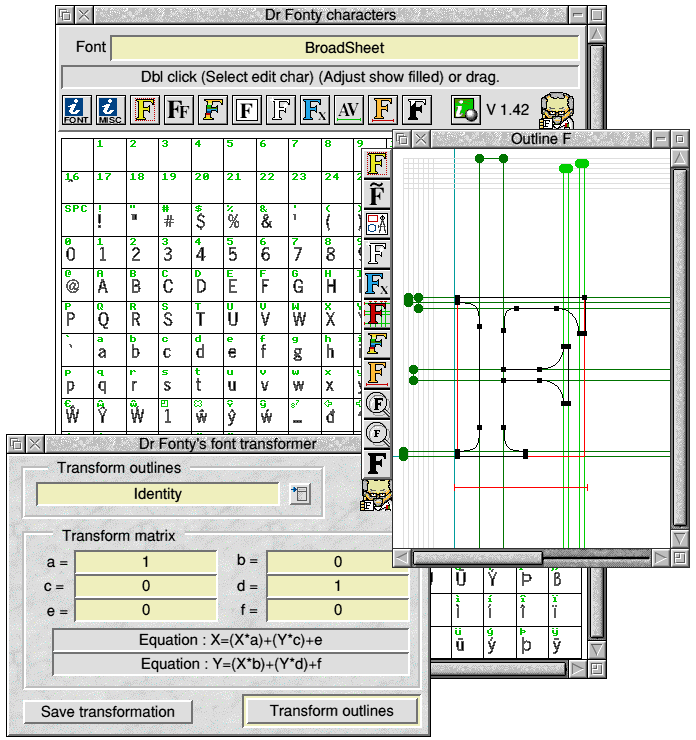
Task: Click Dr Fonty mascot beside V 1.42
Action: [557, 111]
